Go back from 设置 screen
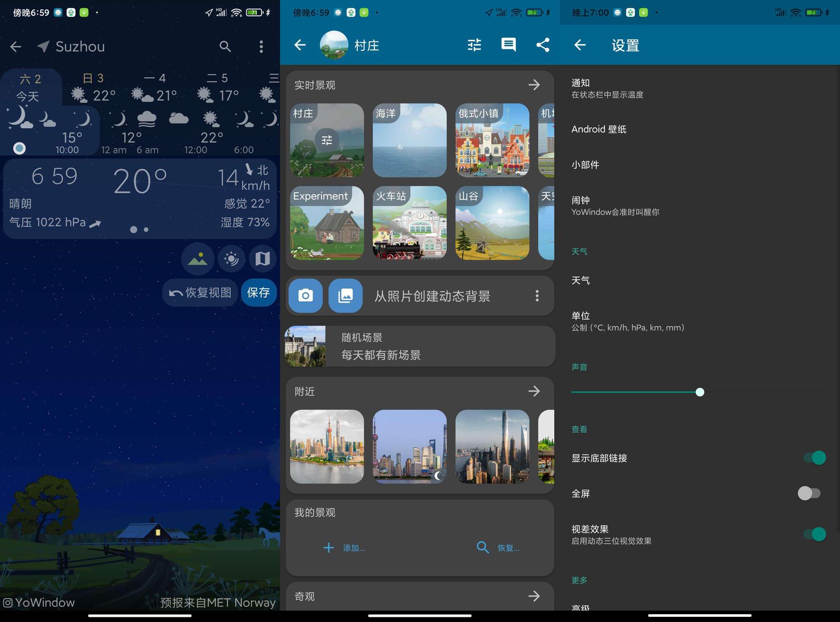Image resolution: width=840 pixels, height=622 pixels. (580, 45)
